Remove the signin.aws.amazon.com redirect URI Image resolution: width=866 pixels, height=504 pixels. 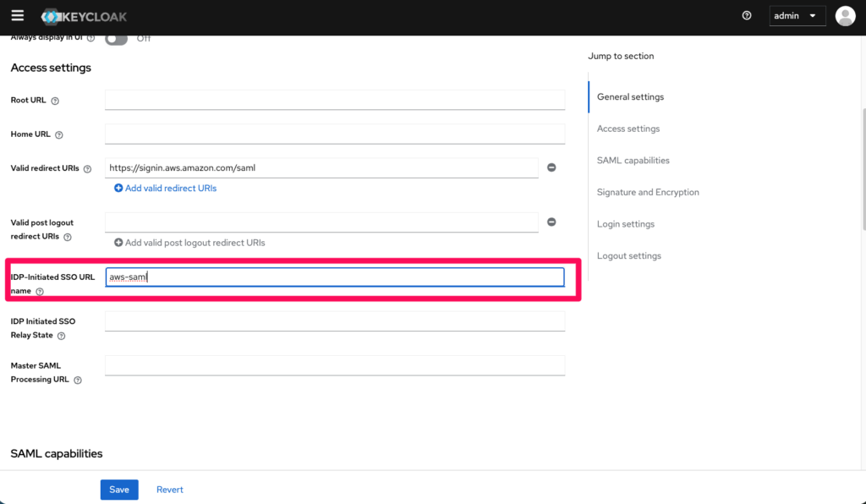tap(551, 168)
